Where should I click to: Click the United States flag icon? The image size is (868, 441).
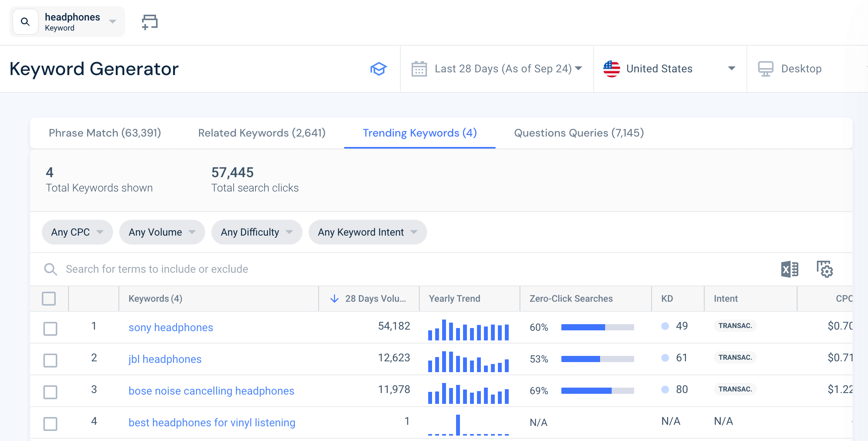coord(611,69)
